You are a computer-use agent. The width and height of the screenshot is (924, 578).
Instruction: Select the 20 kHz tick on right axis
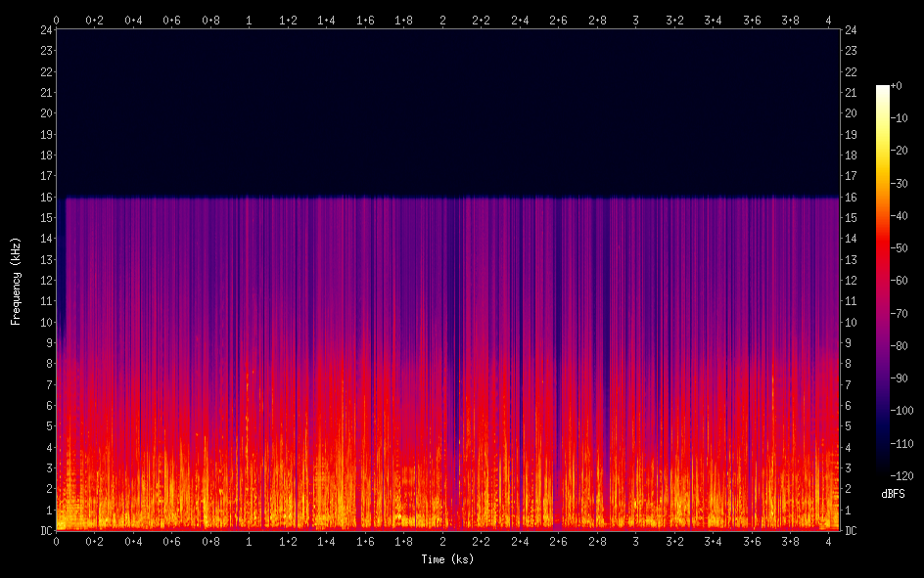click(851, 113)
